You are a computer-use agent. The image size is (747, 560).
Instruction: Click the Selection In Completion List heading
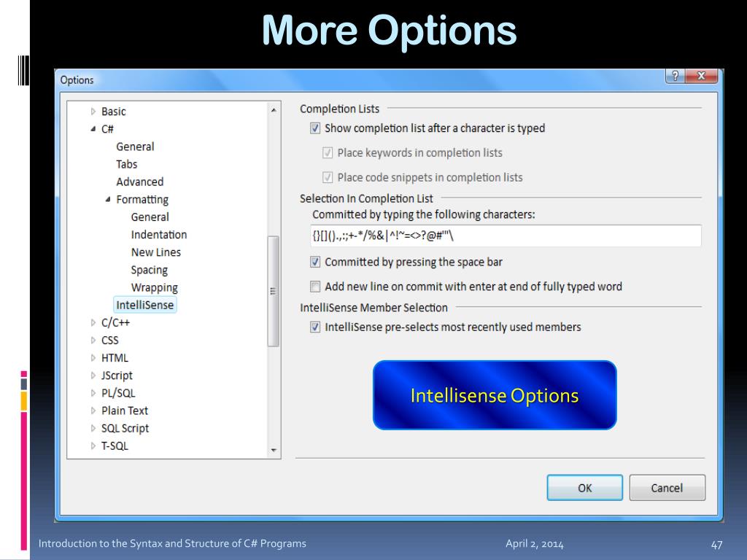click(366, 198)
